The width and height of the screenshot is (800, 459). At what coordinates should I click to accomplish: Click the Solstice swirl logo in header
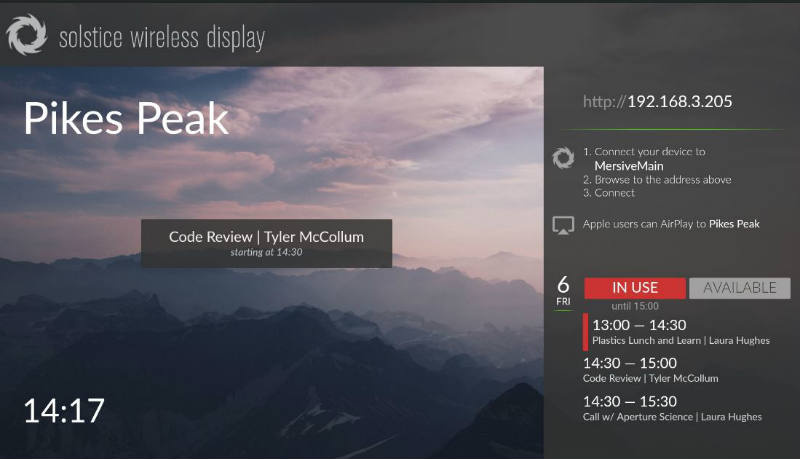pos(27,36)
